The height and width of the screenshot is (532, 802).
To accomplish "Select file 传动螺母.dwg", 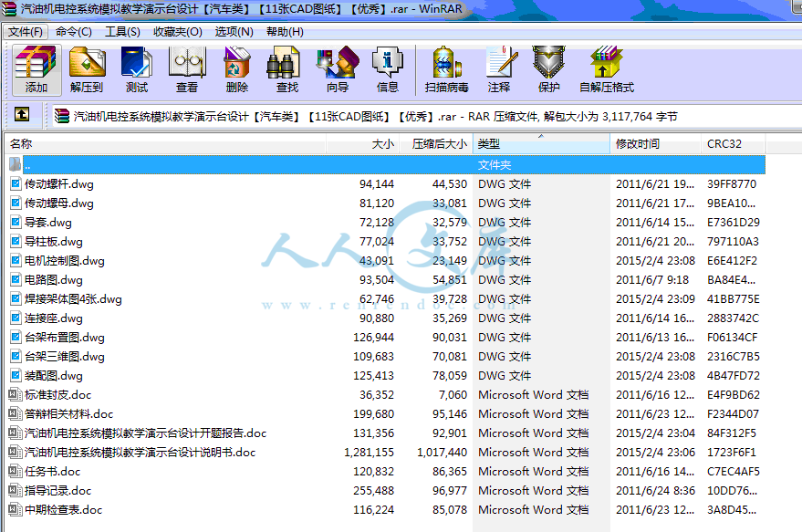I will pos(59,203).
